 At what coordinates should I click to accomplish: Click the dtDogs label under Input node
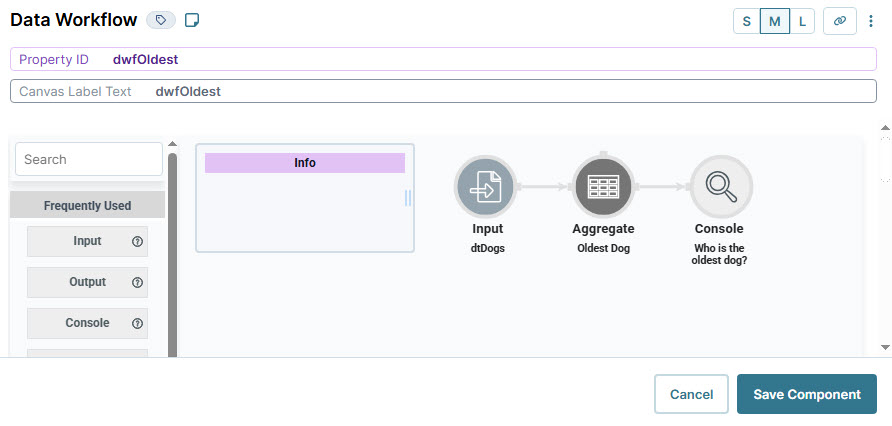tap(488, 249)
